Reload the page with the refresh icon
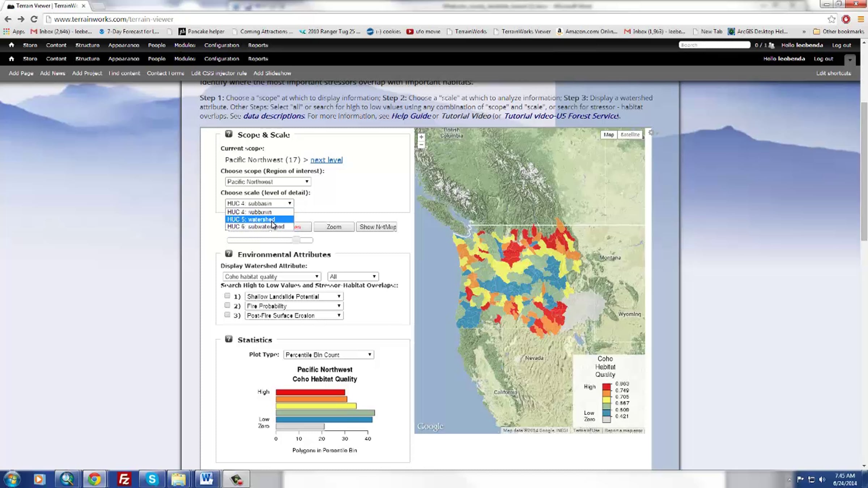Image resolution: width=868 pixels, height=488 pixels. pyautogui.click(x=34, y=19)
